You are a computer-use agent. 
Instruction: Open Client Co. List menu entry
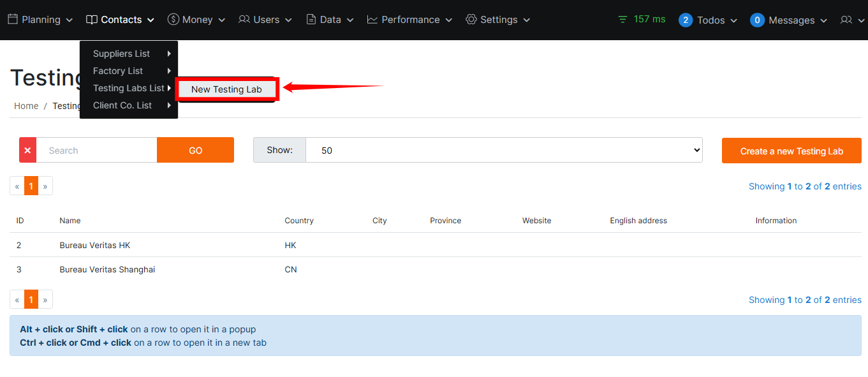tap(122, 105)
